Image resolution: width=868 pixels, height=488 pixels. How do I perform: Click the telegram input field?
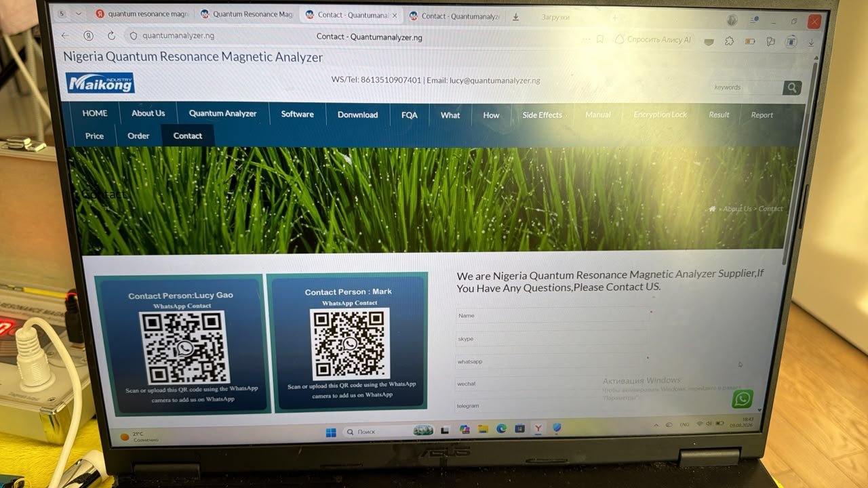549,405
